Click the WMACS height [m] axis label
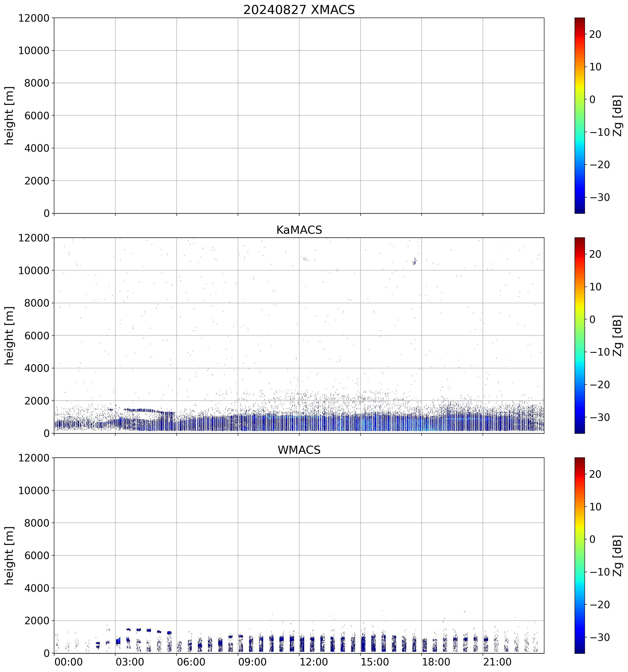Viewport: 628px width, 672px height. (x=9, y=555)
